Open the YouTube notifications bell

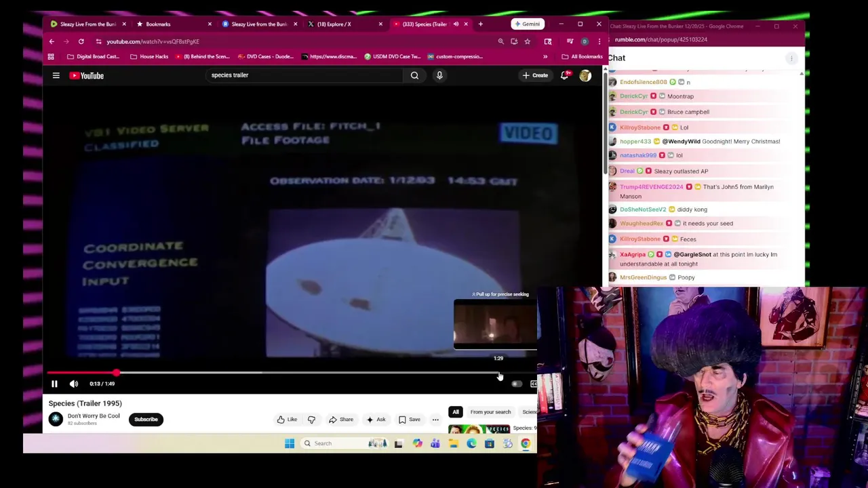pyautogui.click(x=564, y=75)
